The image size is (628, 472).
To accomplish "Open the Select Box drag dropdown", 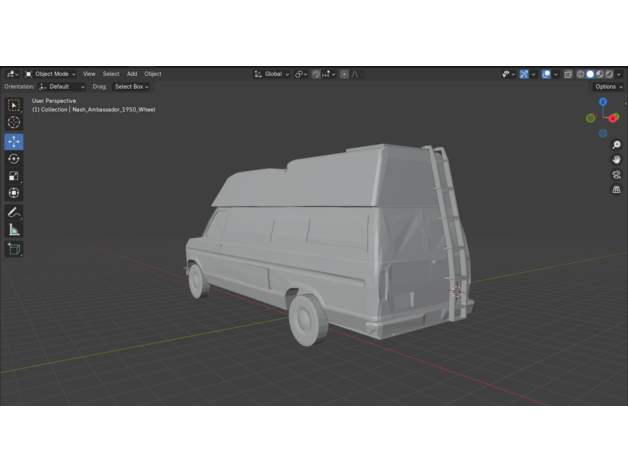I will (x=131, y=87).
